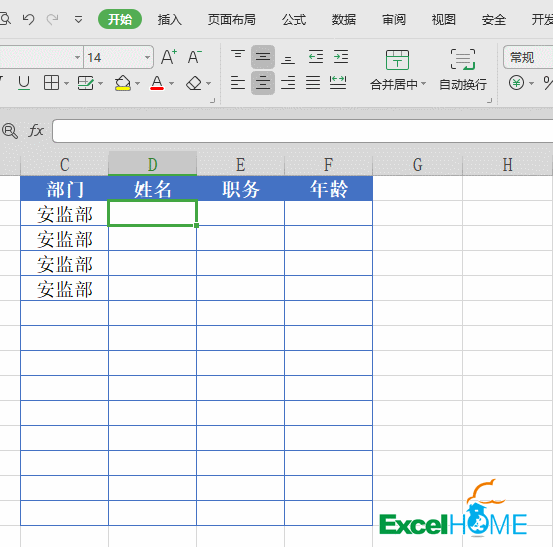Viewport: 553px width, 547px height.
Task: Select the 职务 header cell
Action: (241, 188)
